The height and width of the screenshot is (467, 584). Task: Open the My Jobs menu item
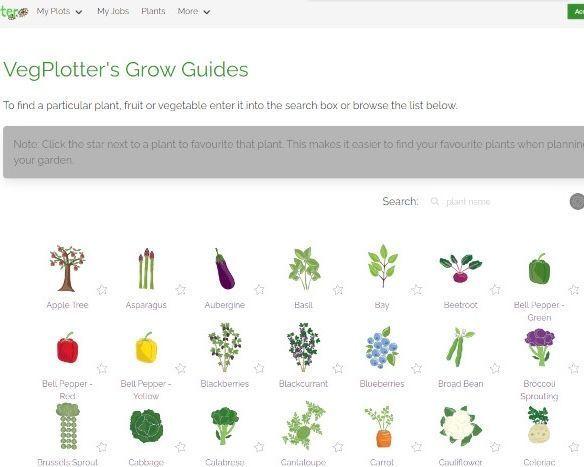tap(113, 11)
